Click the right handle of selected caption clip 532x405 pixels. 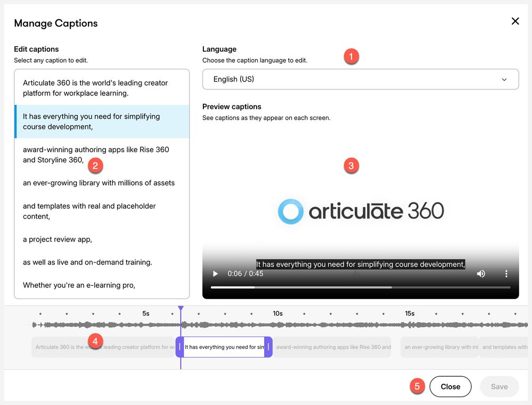[x=268, y=347]
